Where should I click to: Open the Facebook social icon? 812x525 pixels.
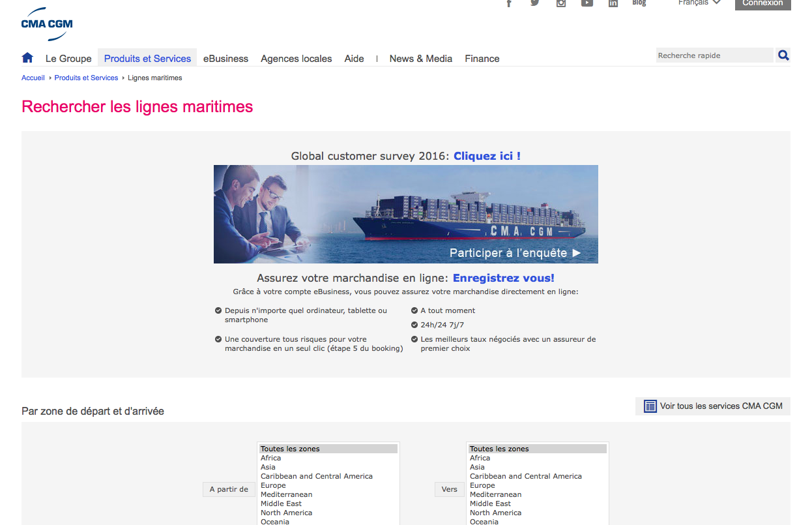509,3
